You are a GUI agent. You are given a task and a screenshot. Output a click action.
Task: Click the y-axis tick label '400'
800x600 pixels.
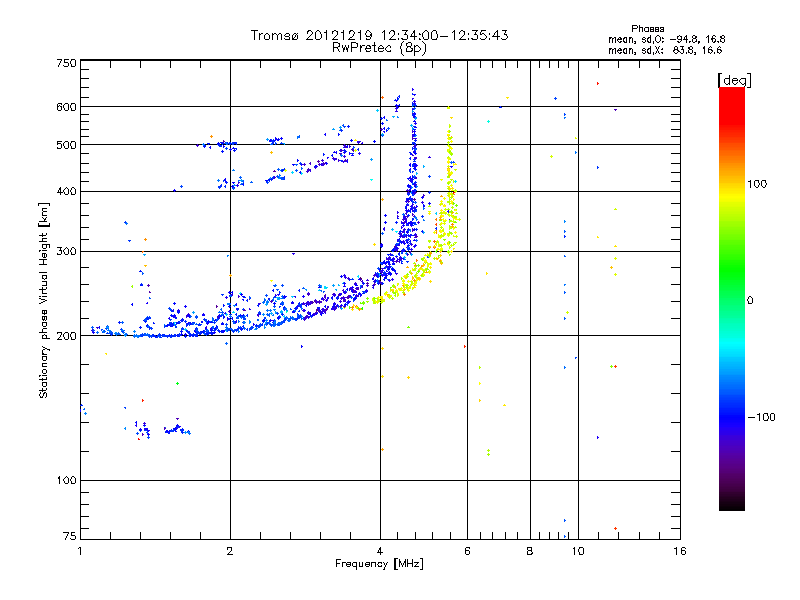pyautogui.click(x=66, y=192)
